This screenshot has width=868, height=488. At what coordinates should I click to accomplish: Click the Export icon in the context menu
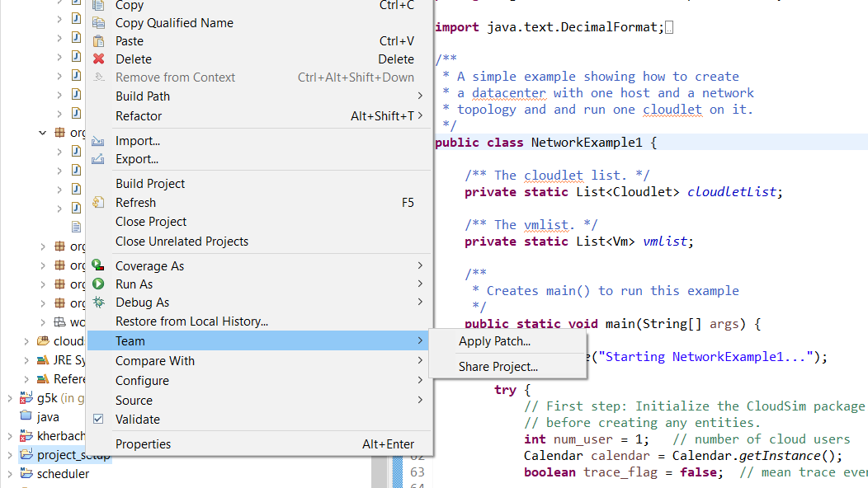(98, 159)
